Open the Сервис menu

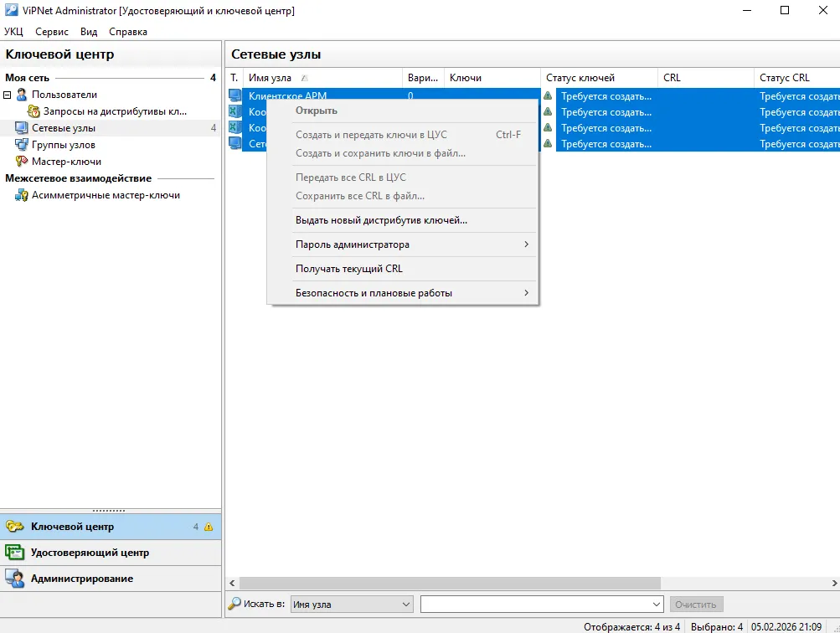(x=52, y=32)
